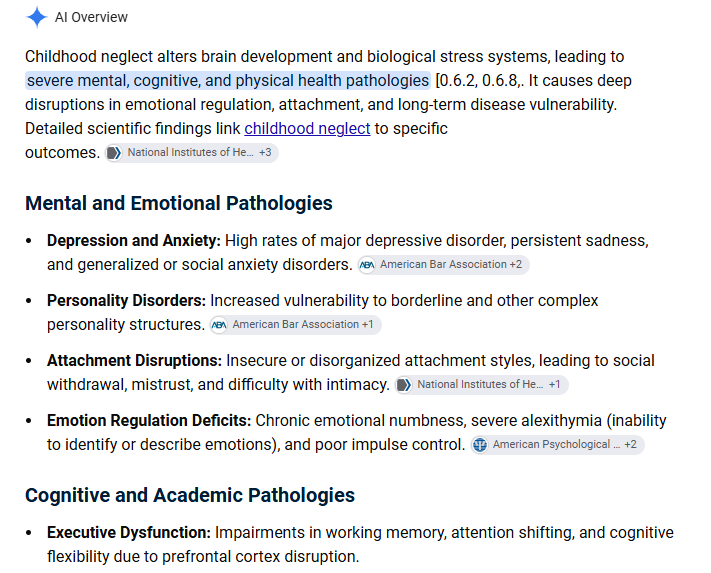The width and height of the screenshot is (711, 573).
Task: Click the NIH icon beside 'outcomes.'
Action: click(x=114, y=153)
